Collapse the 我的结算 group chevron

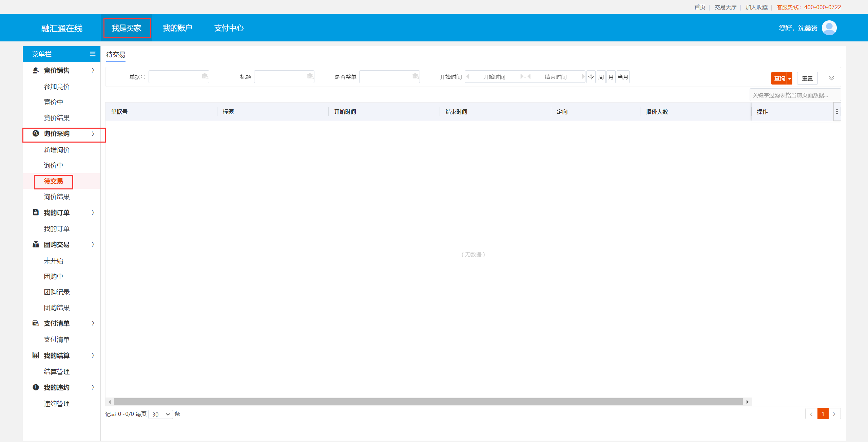93,355
